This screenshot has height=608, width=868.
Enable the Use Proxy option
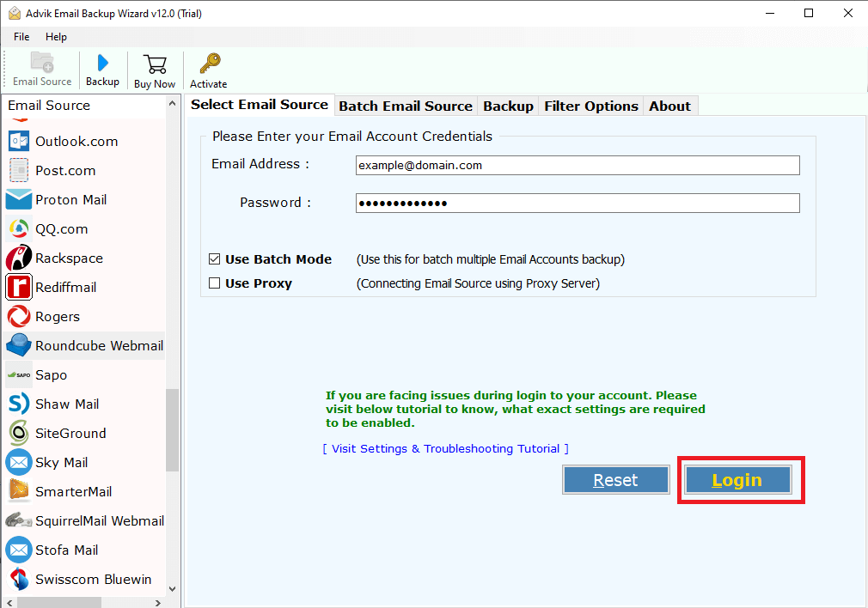coord(215,283)
